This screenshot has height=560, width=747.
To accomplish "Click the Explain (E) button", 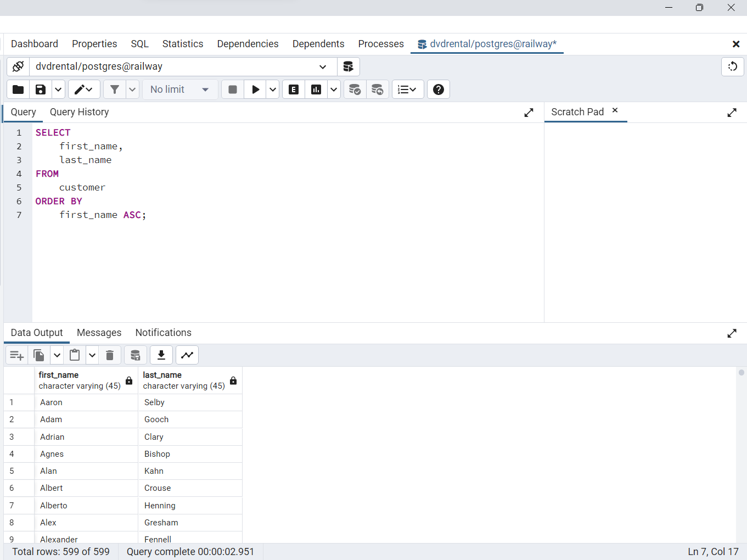I will point(294,89).
